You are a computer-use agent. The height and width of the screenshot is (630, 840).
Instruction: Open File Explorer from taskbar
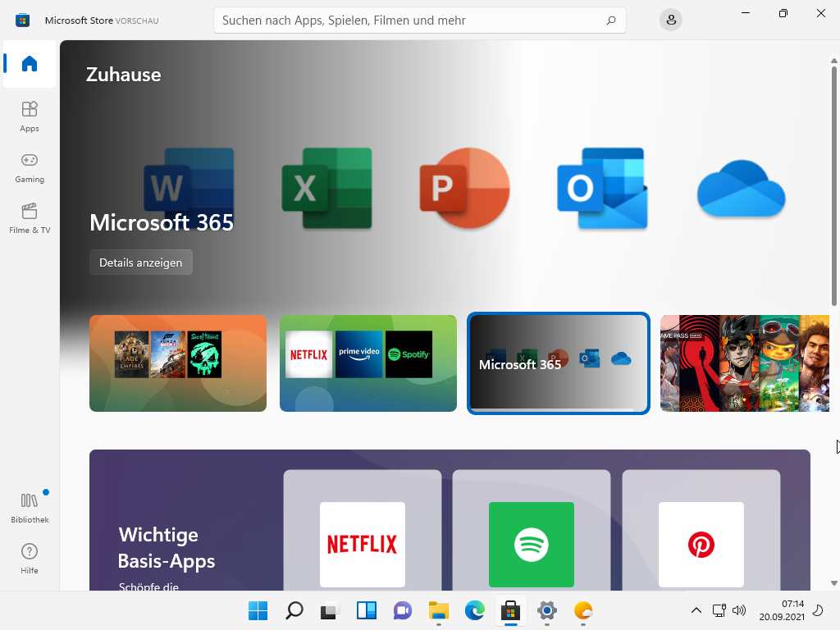pyautogui.click(x=439, y=610)
